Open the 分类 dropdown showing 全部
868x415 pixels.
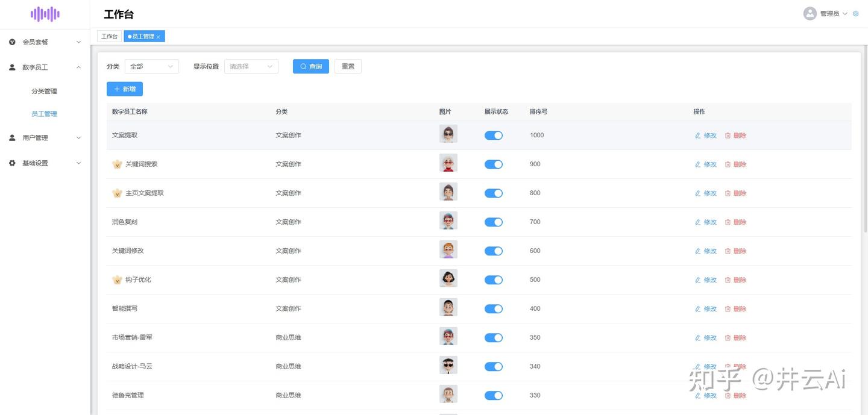click(x=152, y=66)
